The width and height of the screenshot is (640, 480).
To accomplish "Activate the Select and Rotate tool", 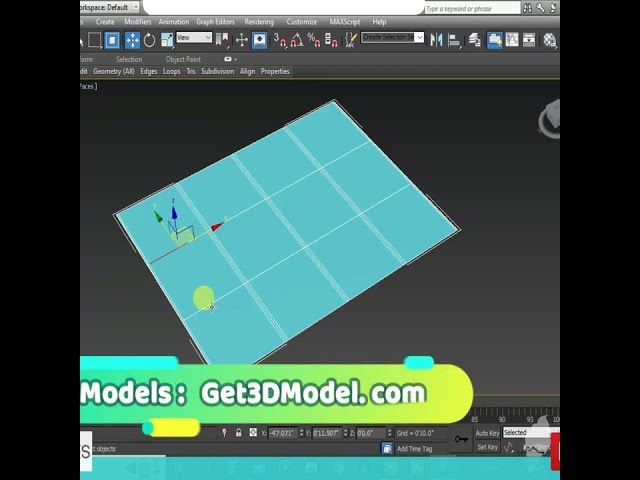I will pos(149,40).
